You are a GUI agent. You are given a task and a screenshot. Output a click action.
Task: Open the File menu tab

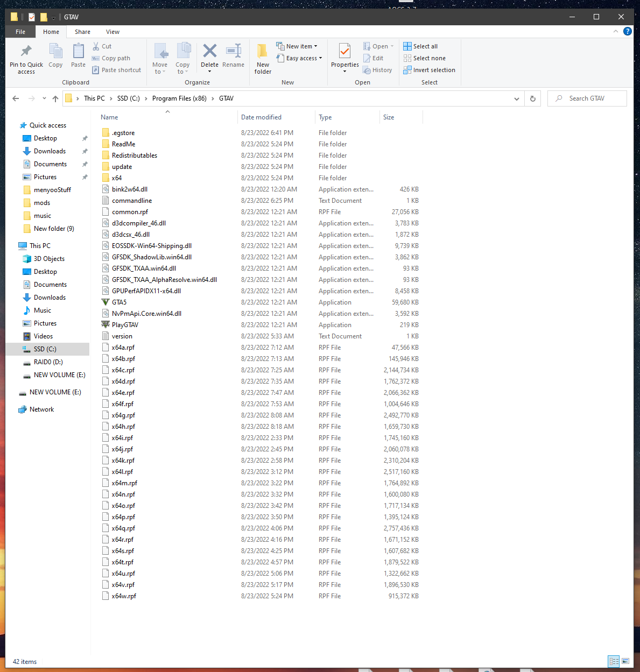20,32
